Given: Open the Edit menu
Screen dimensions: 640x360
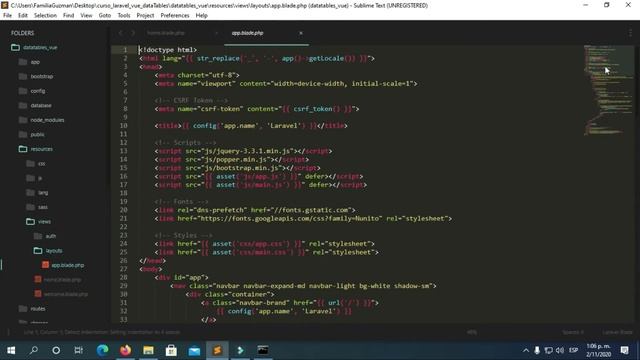Looking at the screenshot, I should [23, 16].
